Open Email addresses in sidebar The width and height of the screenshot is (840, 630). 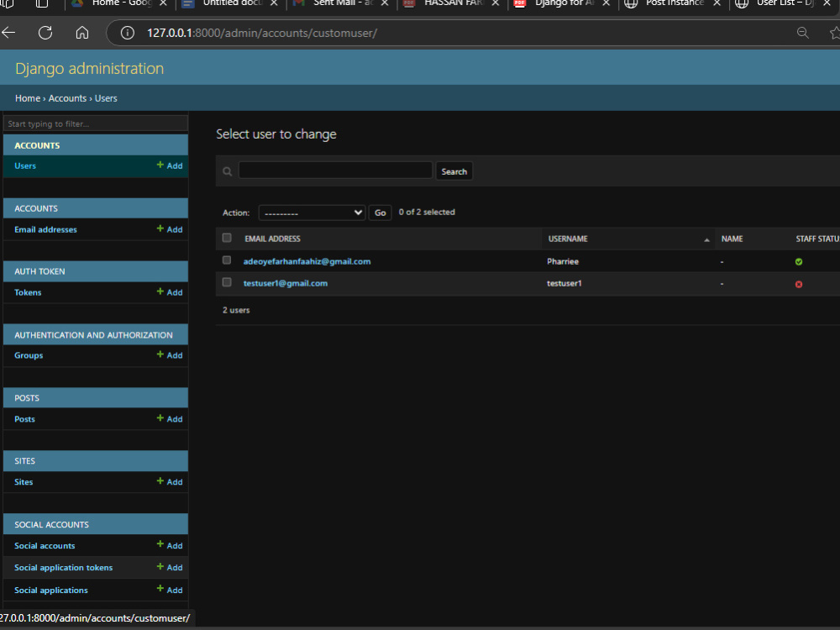pos(45,229)
